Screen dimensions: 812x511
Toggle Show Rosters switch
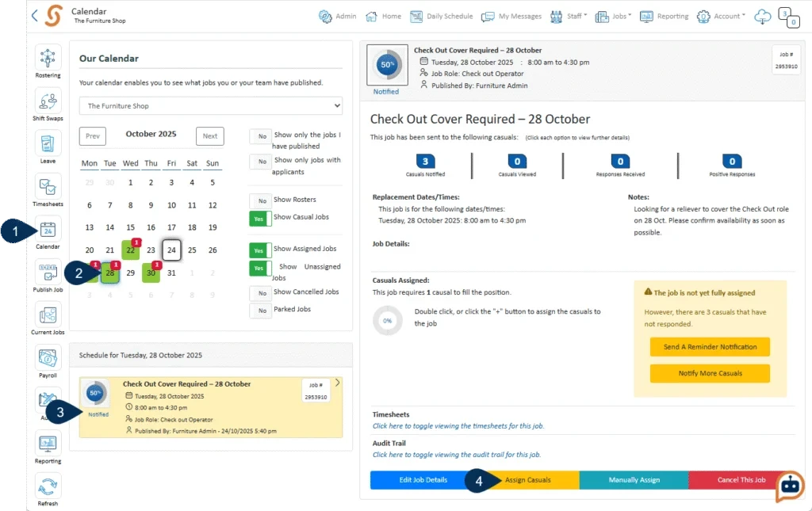coord(260,201)
